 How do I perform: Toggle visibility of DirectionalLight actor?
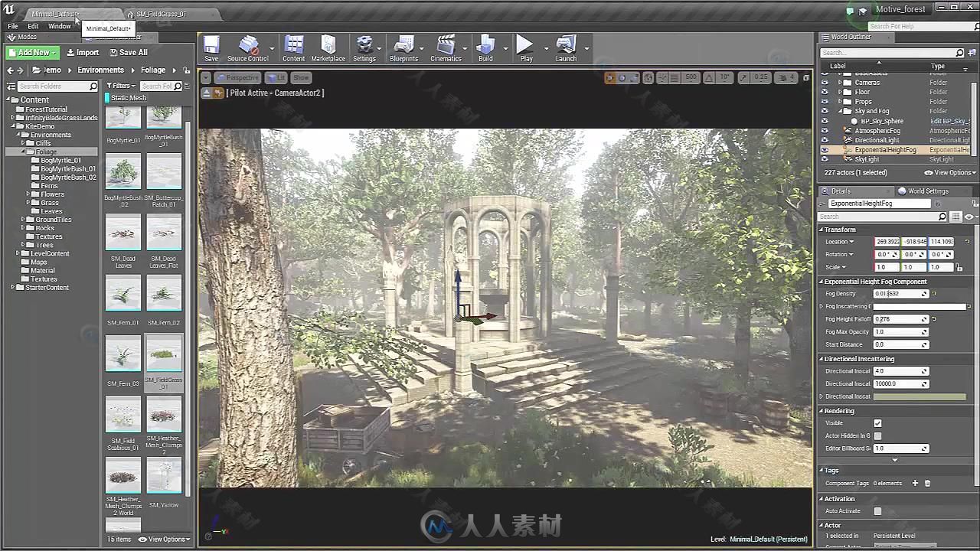(x=825, y=140)
